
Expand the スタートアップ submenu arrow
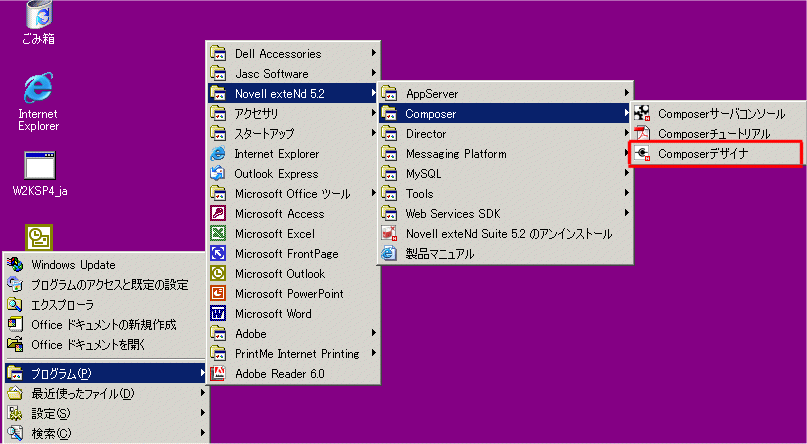click(x=374, y=133)
